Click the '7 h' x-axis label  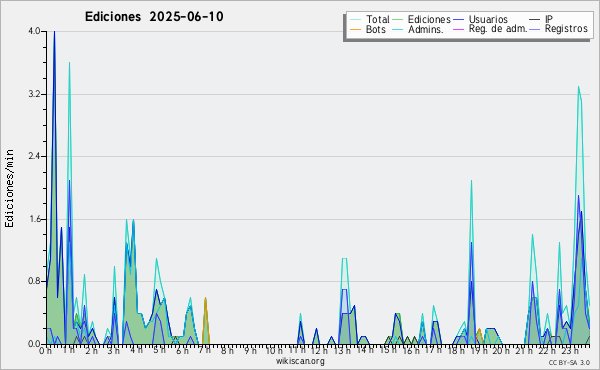coord(204,350)
